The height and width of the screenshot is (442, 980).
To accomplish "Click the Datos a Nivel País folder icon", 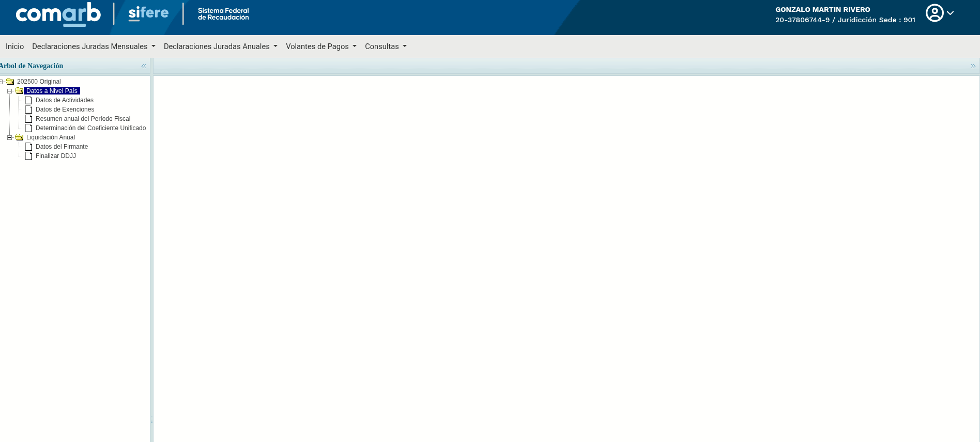I will 19,91.
